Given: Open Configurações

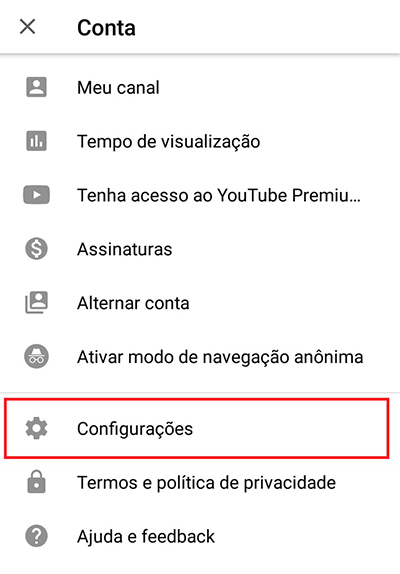Looking at the screenshot, I should (x=197, y=428).
